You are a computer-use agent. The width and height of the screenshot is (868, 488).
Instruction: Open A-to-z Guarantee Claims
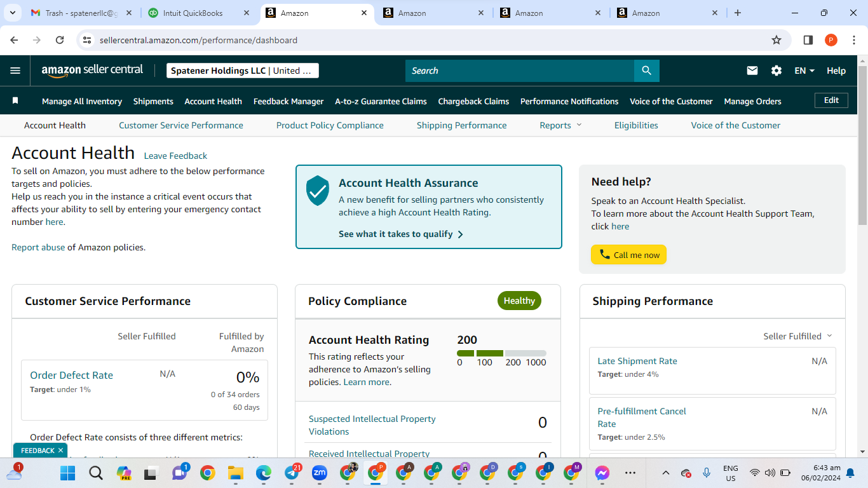click(x=381, y=101)
